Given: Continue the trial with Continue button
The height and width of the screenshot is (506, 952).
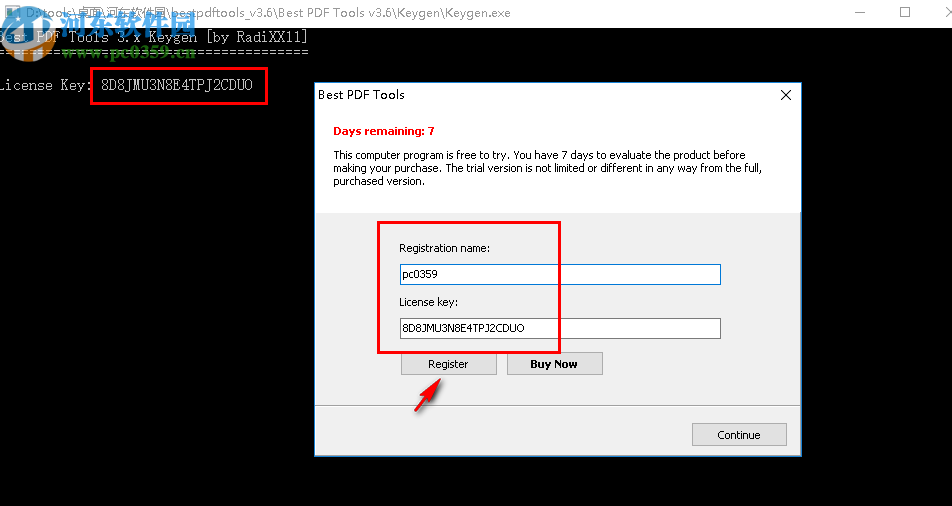Looking at the screenshot, I should pos(739,435).
